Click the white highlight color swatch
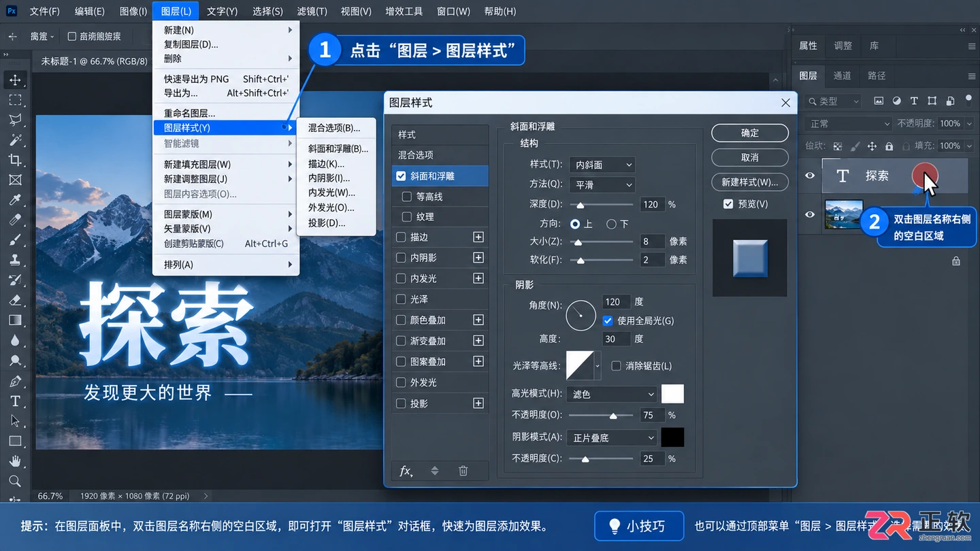Screen dimensions: 980x551 click(x=672, y=394)
